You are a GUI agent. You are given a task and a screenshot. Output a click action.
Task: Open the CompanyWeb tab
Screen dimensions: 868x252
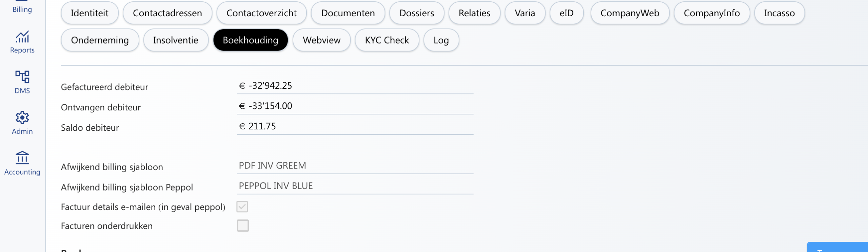pyautogui.click(x=630, y=13)
